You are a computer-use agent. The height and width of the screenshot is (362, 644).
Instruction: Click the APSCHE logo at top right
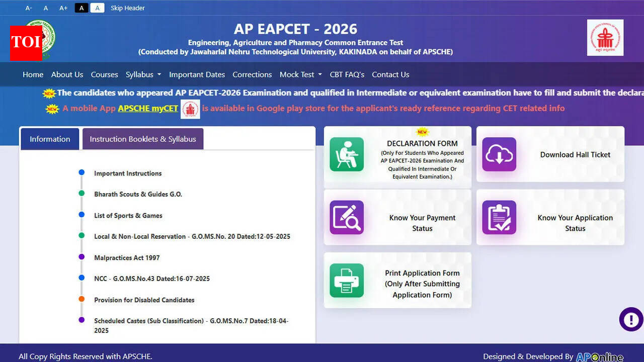click(x=605, y=38)
